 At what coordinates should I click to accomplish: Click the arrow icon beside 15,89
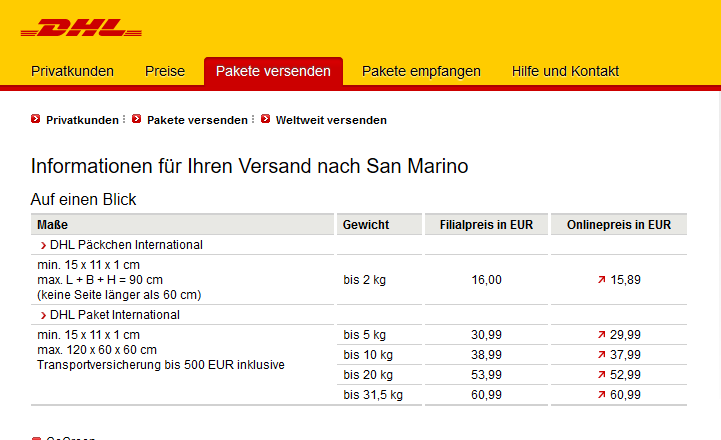click(x=601, y=280)
